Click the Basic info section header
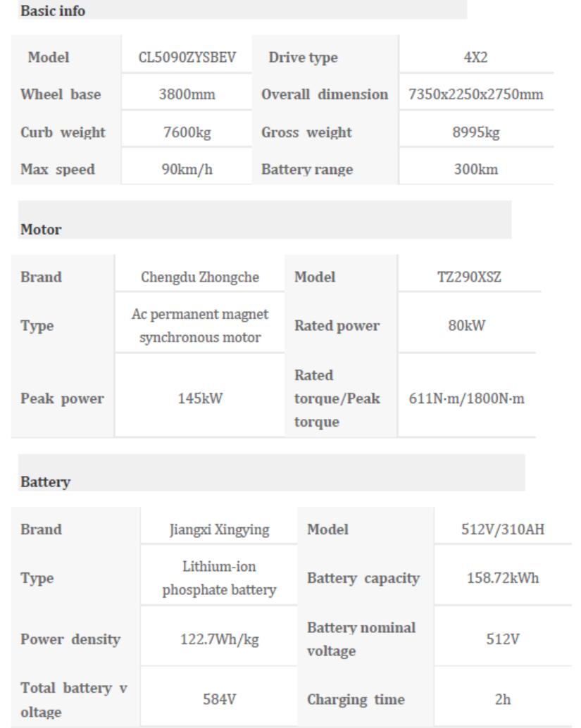The height and width of the screenshot is (728, 581). pos(54,11)
